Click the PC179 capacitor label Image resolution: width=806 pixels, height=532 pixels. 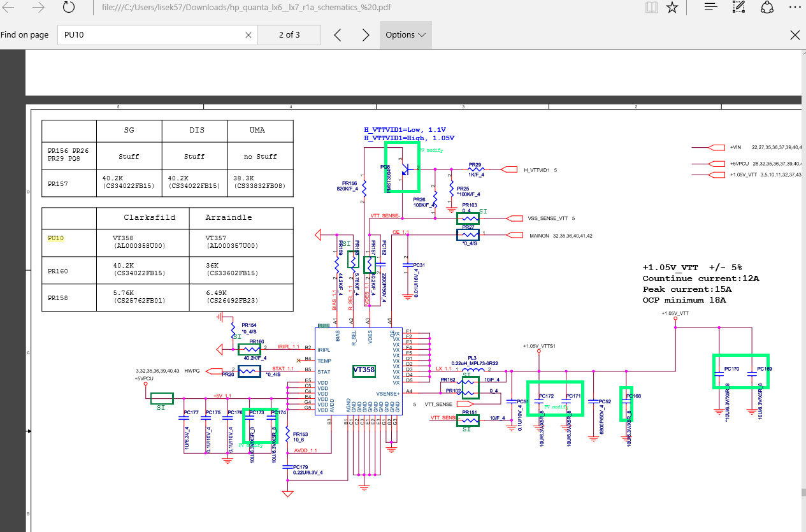coord(299,467)
